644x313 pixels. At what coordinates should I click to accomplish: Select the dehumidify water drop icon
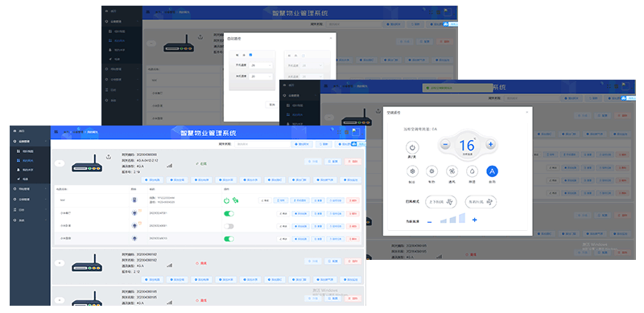click(x=472, y=171)
